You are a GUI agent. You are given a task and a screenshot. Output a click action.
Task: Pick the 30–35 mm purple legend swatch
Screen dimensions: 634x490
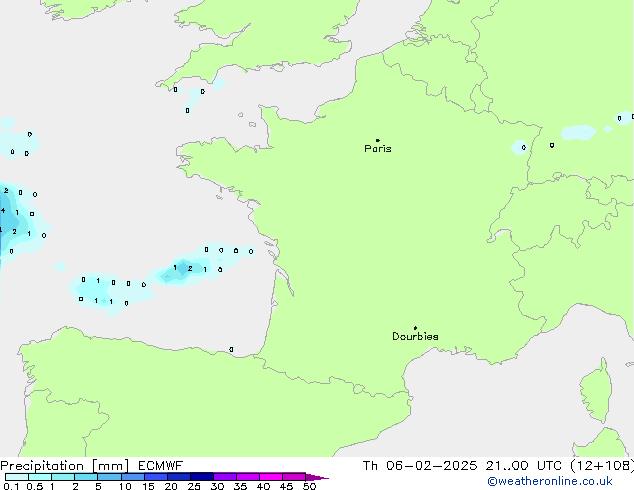click(x=225, y=477)
